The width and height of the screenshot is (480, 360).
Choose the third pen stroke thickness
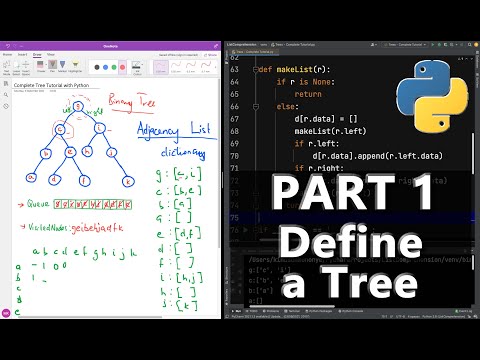click(191, 67)
